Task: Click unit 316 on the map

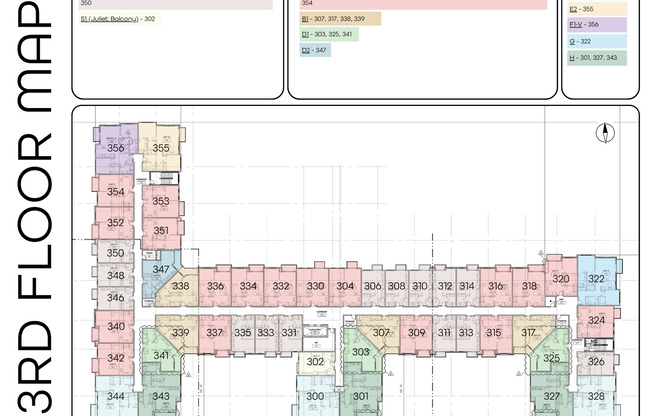Action: (496, 286)
